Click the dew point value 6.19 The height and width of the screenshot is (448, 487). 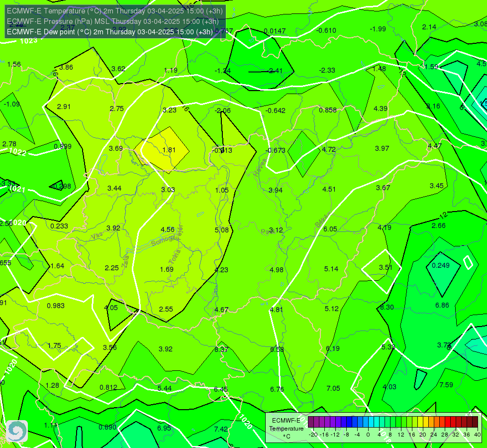tap(333, 349)
